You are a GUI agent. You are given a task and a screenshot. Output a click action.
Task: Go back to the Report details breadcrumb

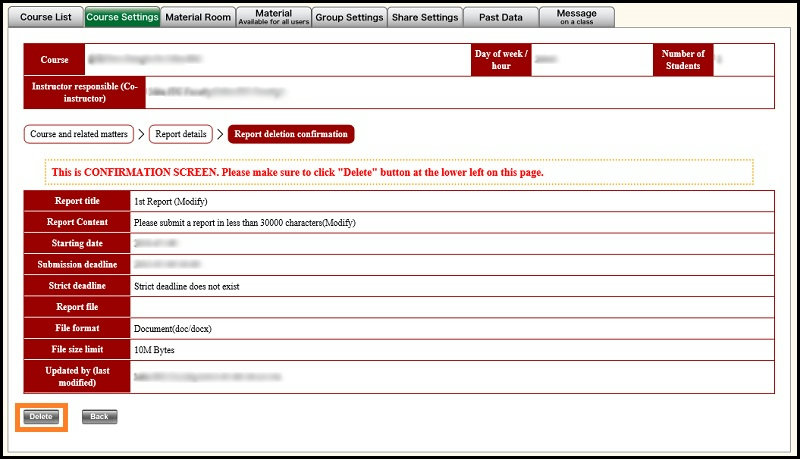(x=181, y=134)
